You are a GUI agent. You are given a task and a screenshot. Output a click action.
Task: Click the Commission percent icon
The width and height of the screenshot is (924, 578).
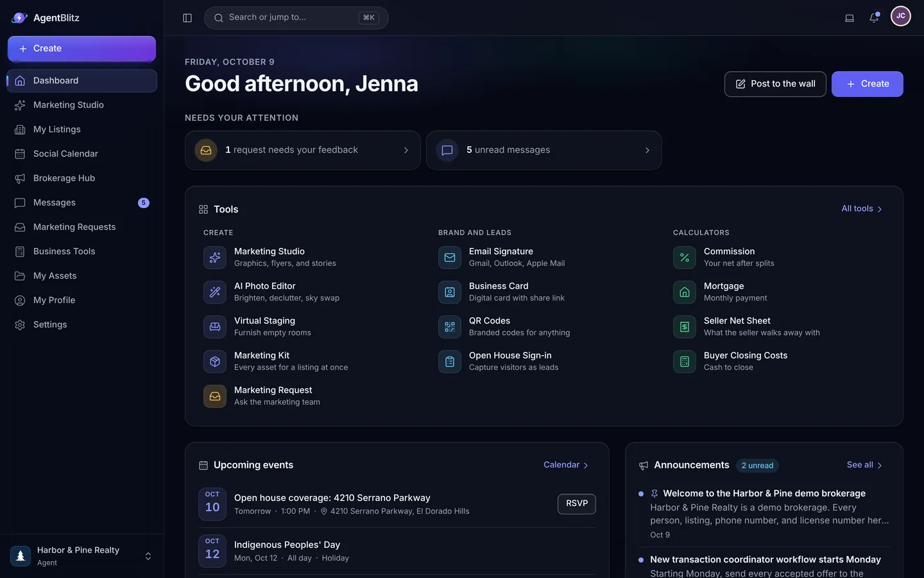pos(685,258)
